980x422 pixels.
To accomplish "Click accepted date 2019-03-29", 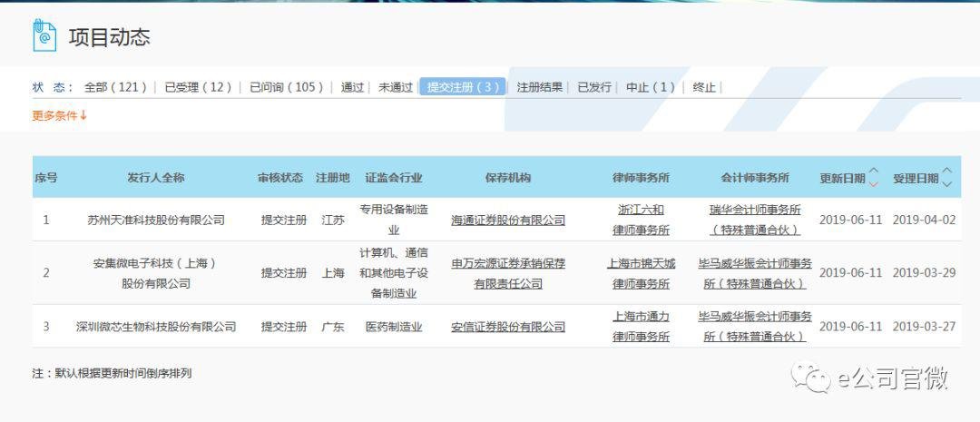I will pyautogui.click(x=924, y=273).
